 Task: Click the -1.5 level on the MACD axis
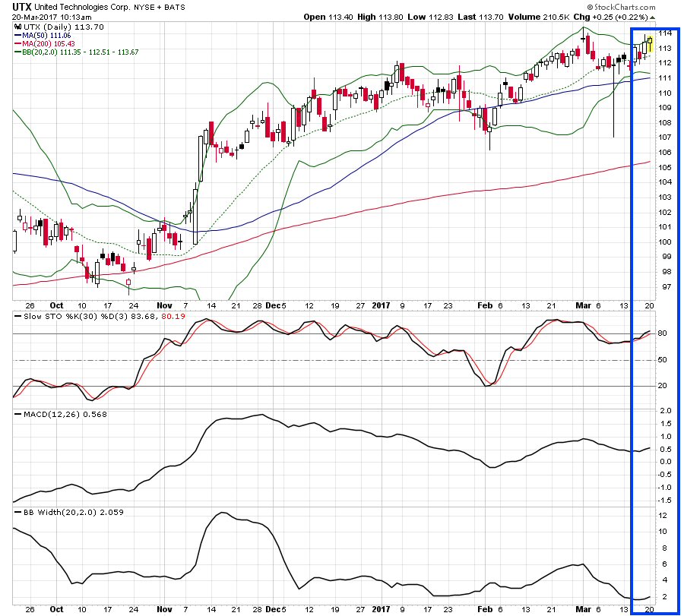664,500
